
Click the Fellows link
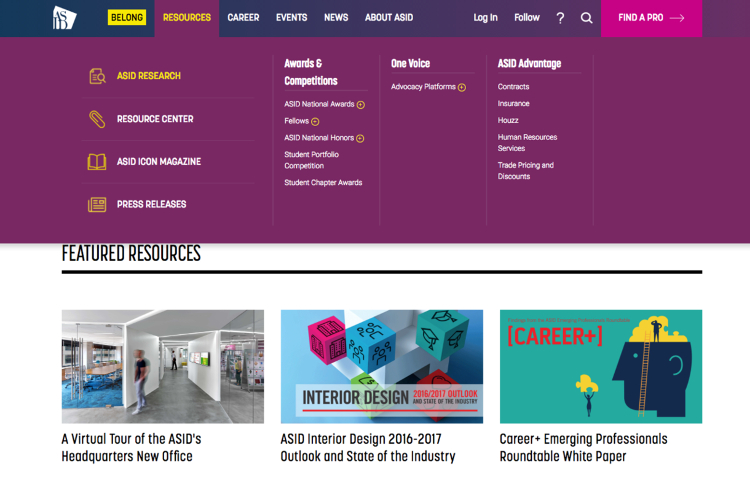pyautogui.click(x=297, y=121)
